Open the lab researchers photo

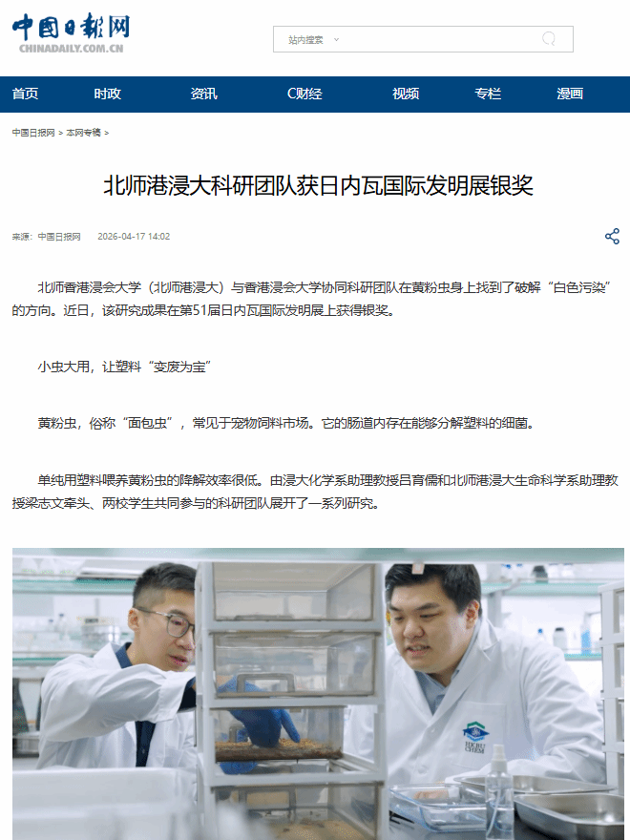click(318, 694)
